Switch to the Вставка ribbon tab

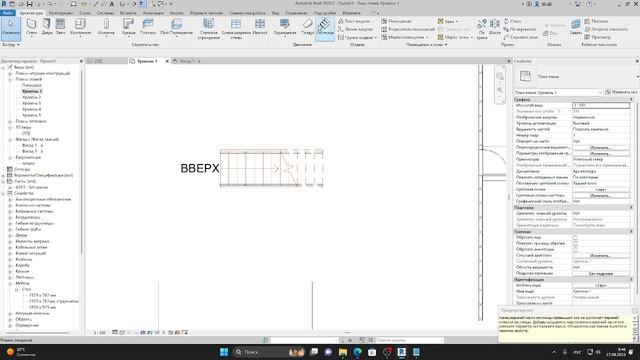(128, 13)
